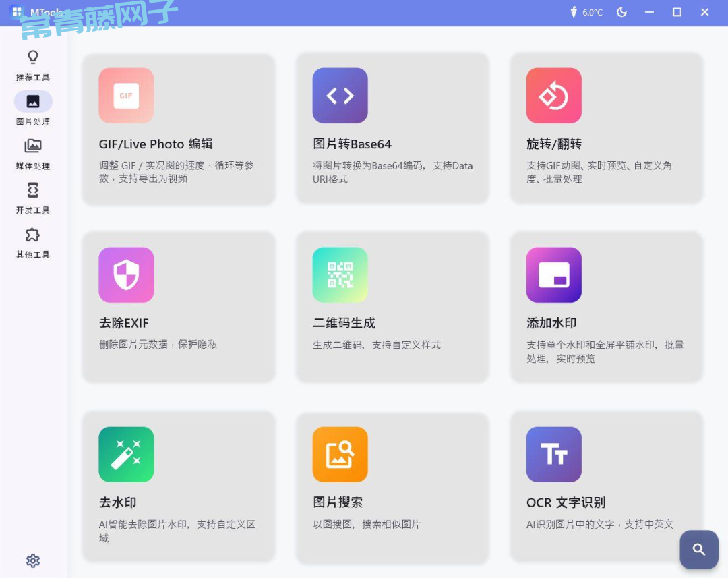Screen dimensions: 728x578
Task: Click the 6.0°C weather indicator
Action: click(586, 12)
